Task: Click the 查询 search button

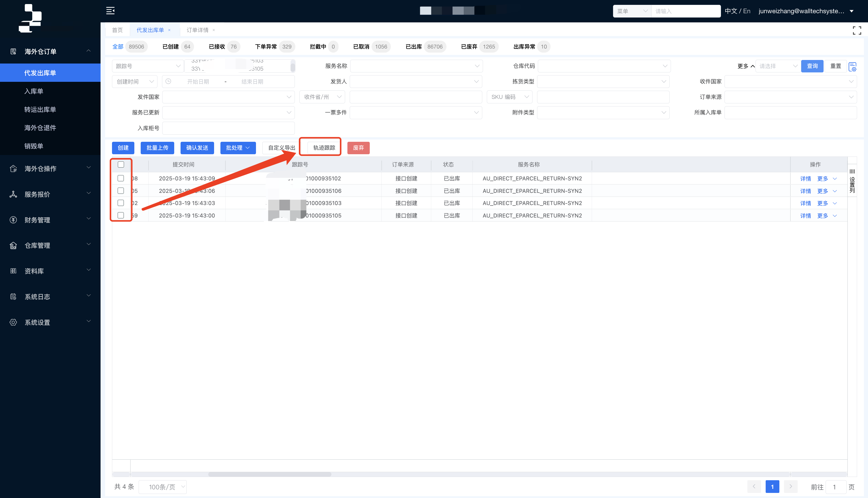Action: tap(812, 66)
